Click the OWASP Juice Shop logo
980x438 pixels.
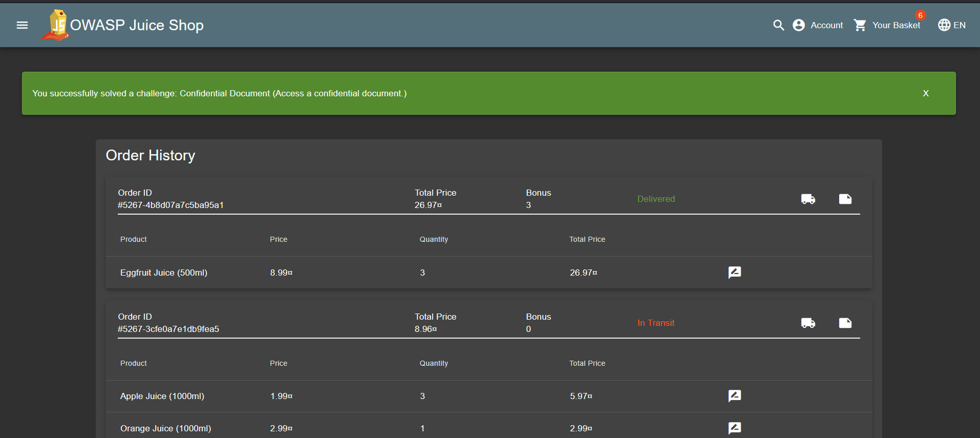tap(56, 25)
